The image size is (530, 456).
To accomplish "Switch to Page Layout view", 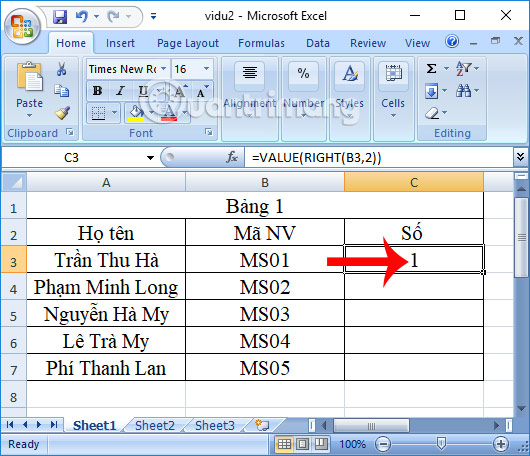I will [303, 444].
